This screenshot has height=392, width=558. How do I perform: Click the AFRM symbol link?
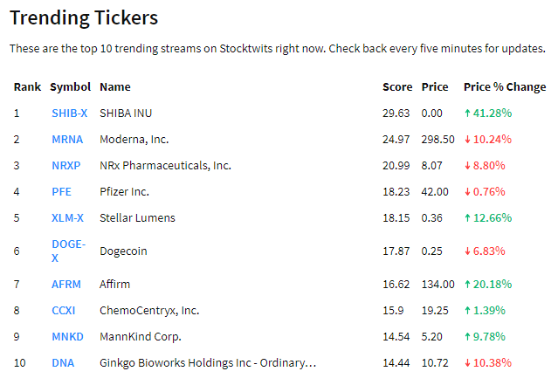[x=66, y=285]
